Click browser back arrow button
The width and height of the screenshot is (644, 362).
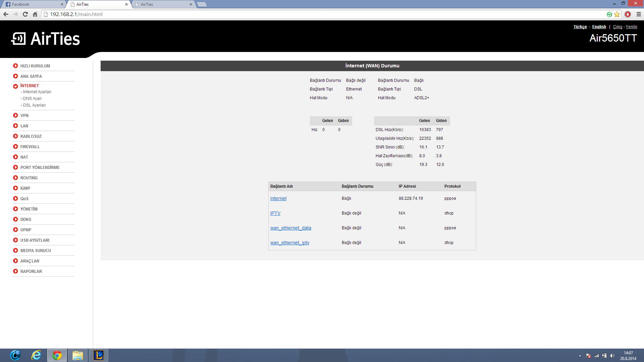[x=6, y=14]
